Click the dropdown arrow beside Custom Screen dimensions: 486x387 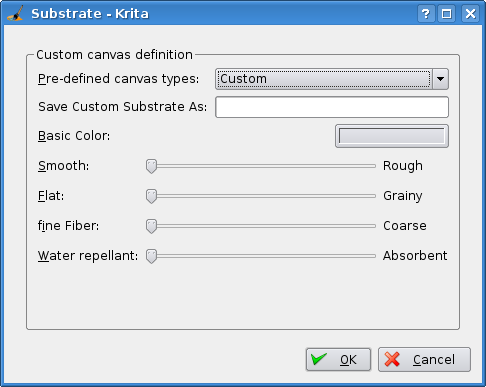coord(440,79)
